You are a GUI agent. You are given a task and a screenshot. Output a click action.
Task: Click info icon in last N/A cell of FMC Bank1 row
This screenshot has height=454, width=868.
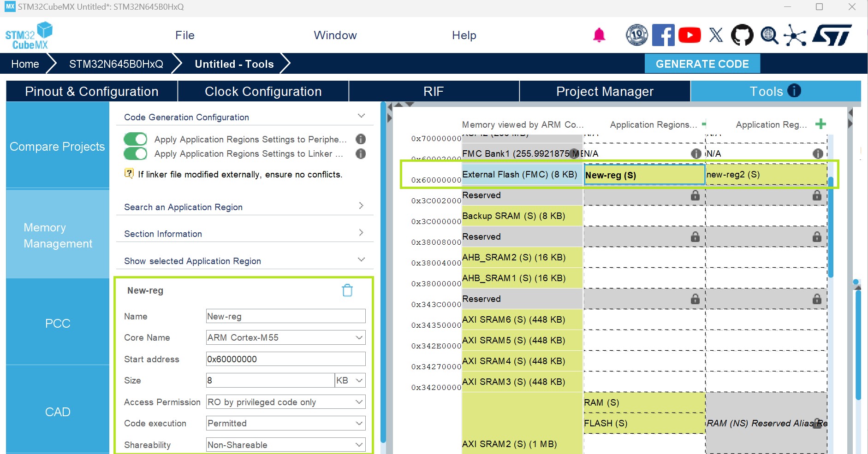818,153
